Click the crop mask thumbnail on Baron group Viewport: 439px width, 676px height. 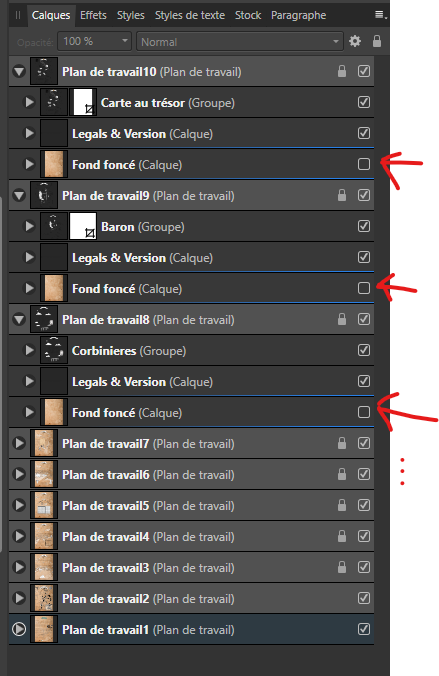(x=83, y=226)
